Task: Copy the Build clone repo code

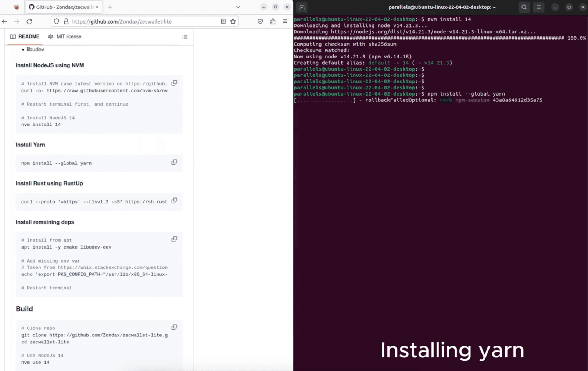Action: [x=174, y=327]
